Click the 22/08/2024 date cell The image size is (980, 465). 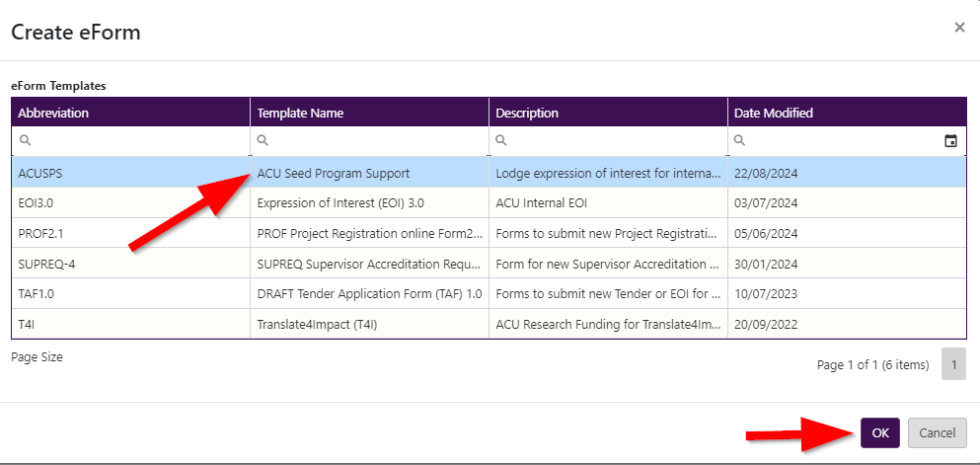pos(766,173)
